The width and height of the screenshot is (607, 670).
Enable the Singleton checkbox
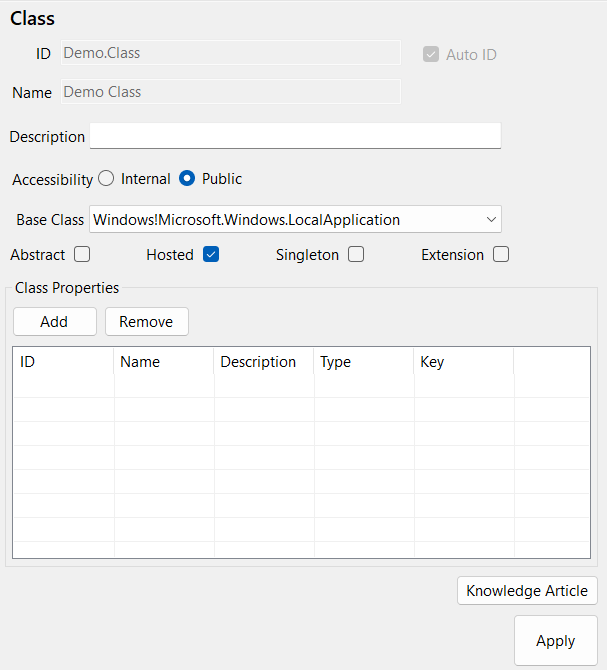coord(356,254)
